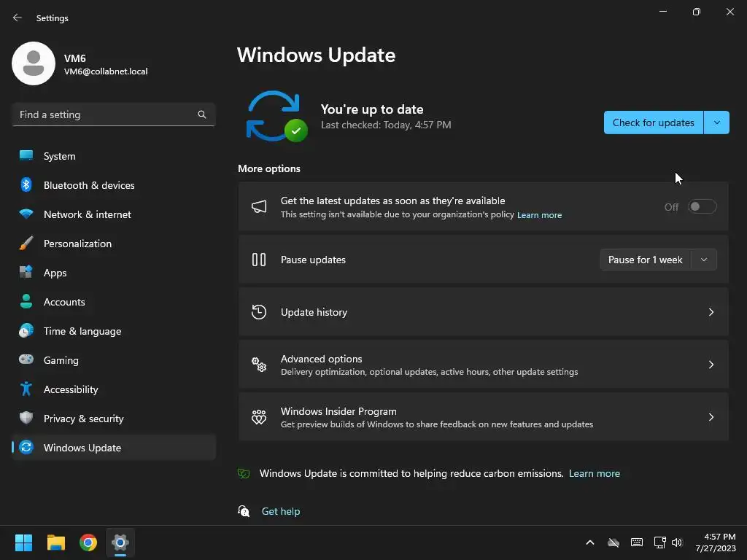Click in the Find a setting search box
This screenshot has width=747, height=560.
[113, 114]
